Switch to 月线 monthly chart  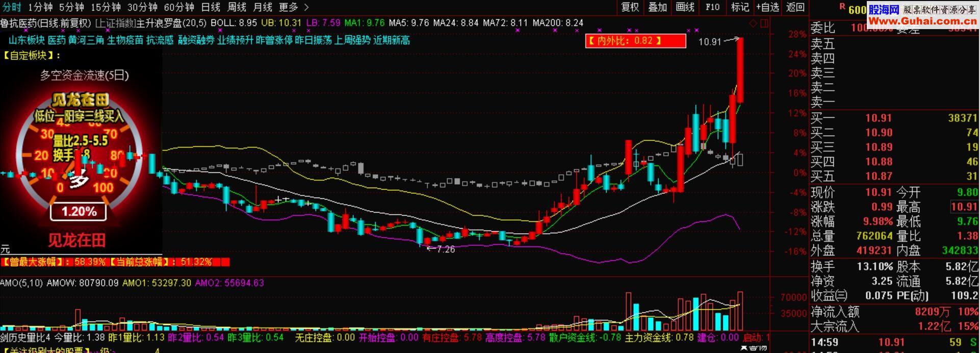click(x=263, y=7)
